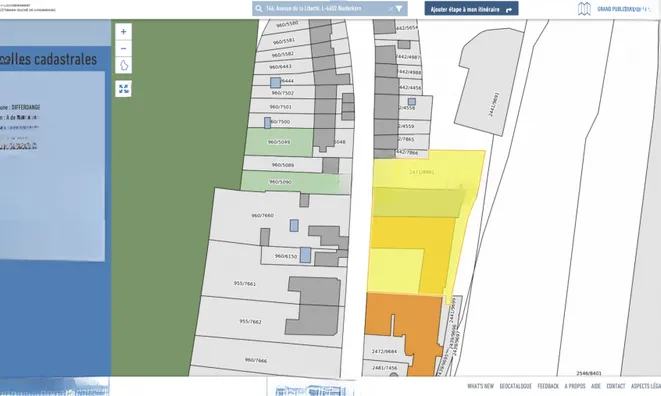
Task: Select yellow parcel 2471/8991
Action: [x=422, y=172]
